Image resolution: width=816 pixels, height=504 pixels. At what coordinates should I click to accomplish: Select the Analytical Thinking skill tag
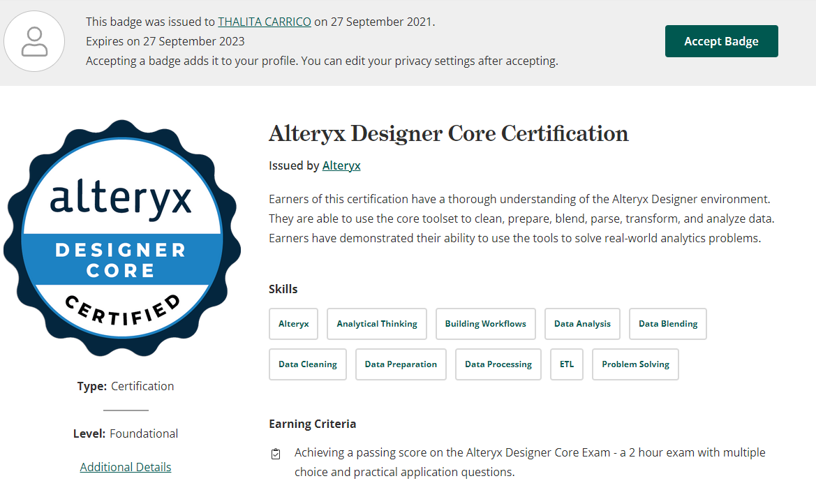(376, 323)
